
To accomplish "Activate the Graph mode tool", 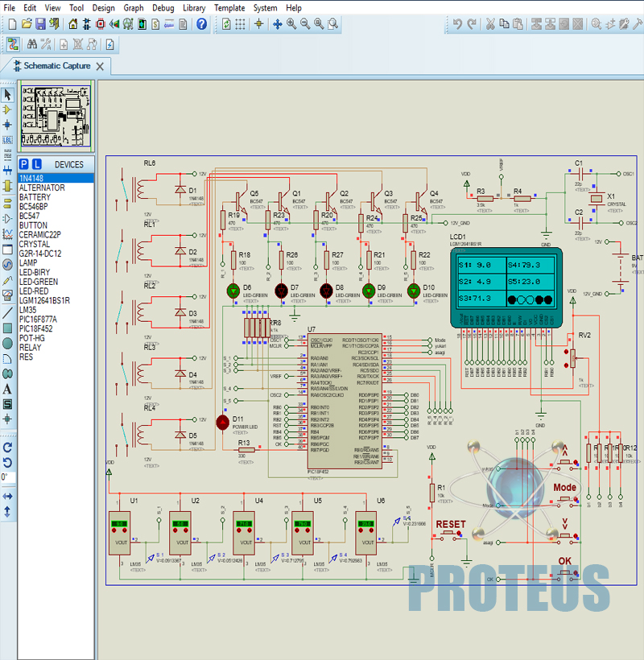I will 7,233.
